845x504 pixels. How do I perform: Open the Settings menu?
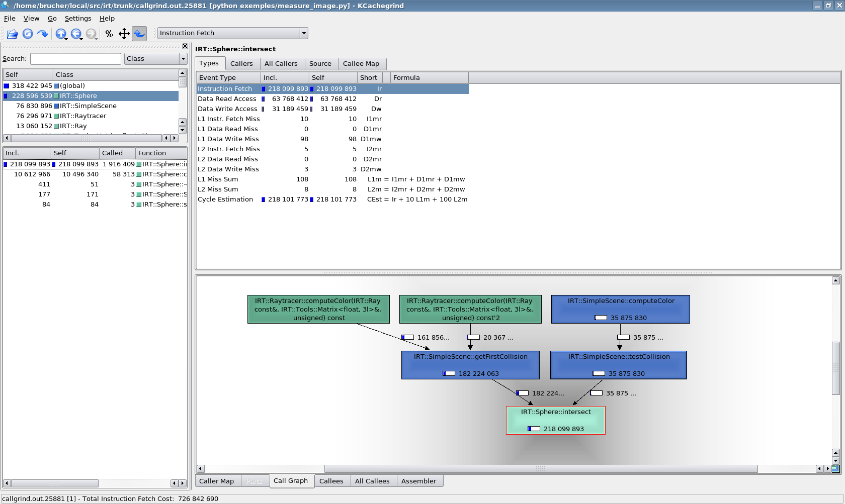(78, 19)
